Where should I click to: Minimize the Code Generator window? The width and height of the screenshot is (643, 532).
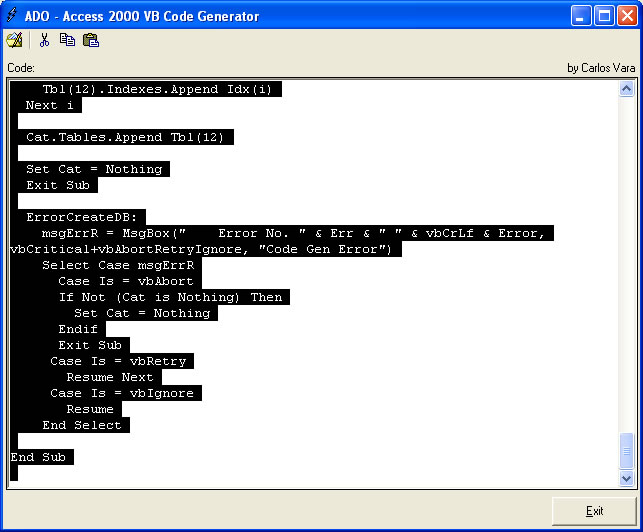581,16
